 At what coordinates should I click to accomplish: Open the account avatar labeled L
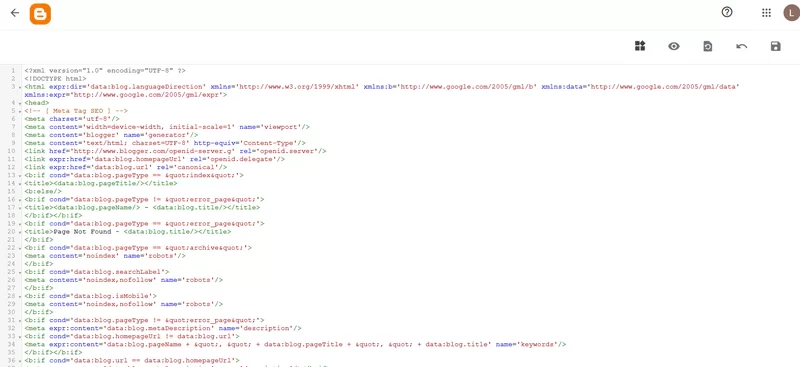click(792, 13)
